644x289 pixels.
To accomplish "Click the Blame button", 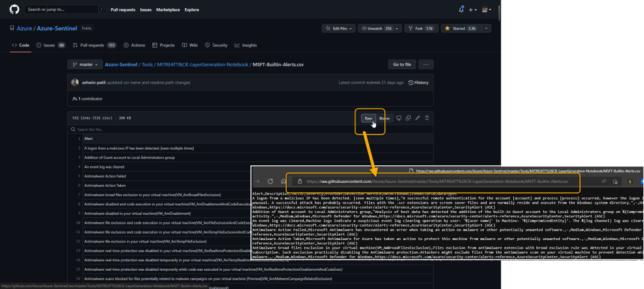I will [x=384, y=118].
